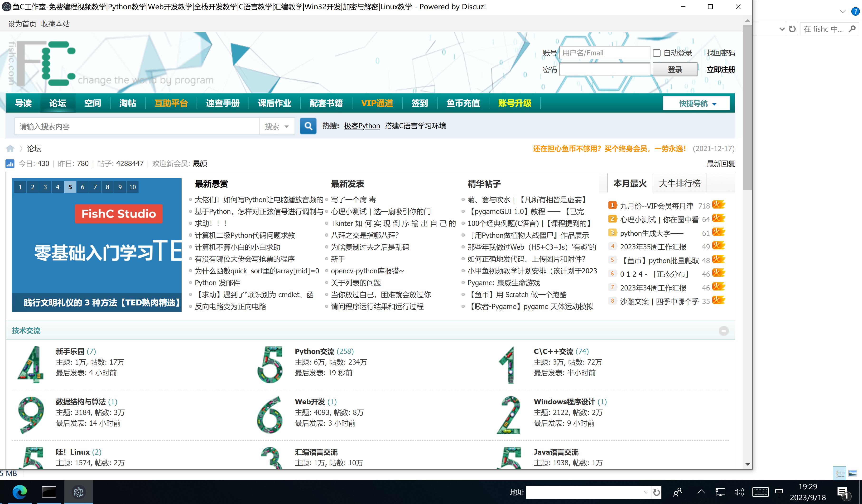862x504 pixels.
Task: Focus the 请输入搜索内容 search box
Action: pyautogui.click(x=137, y=127)
